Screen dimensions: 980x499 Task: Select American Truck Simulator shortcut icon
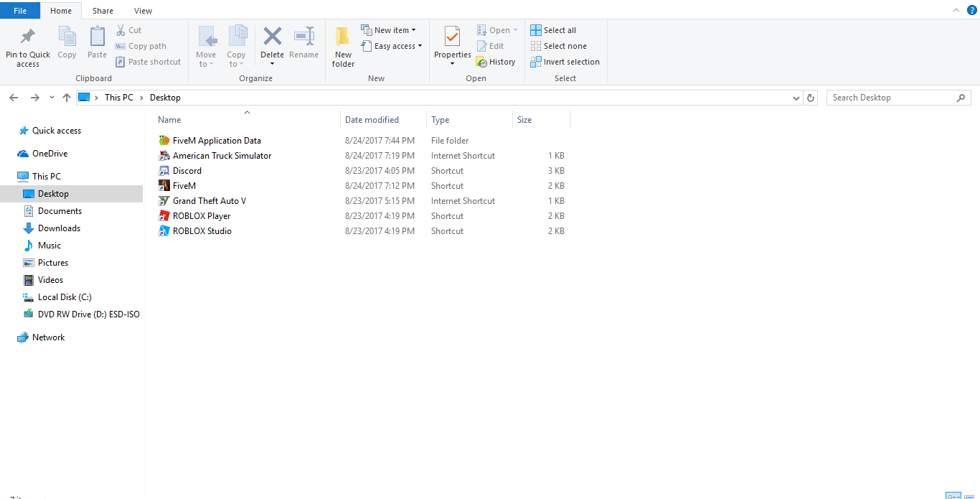coord(164,156)
